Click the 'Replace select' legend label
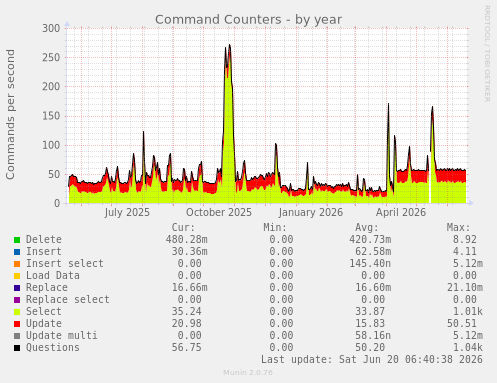This screenshot has height=383, width=497. point(68,299)
